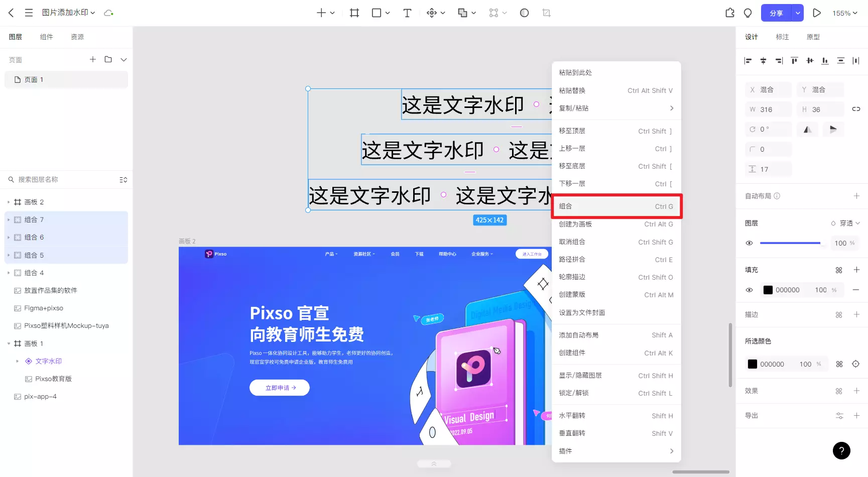This screenshot has height=477, width=868.
Task: Toggle constrain proportions link icon
Action: (x=856, y=109)
